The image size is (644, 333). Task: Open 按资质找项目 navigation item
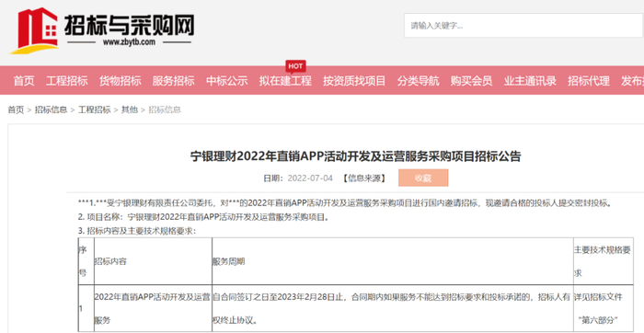(x=354, y=81)
